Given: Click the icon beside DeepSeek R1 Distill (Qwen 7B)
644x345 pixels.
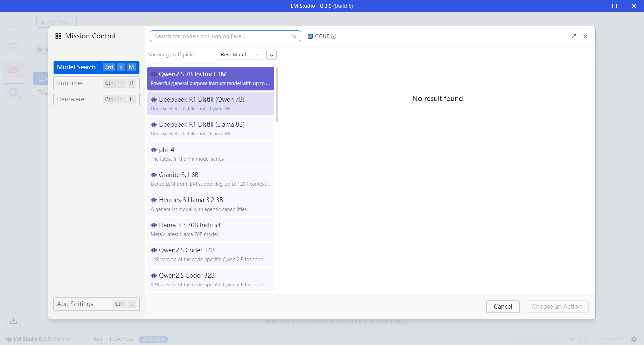Looking at the screenshot, I should [x=154, y=100].
